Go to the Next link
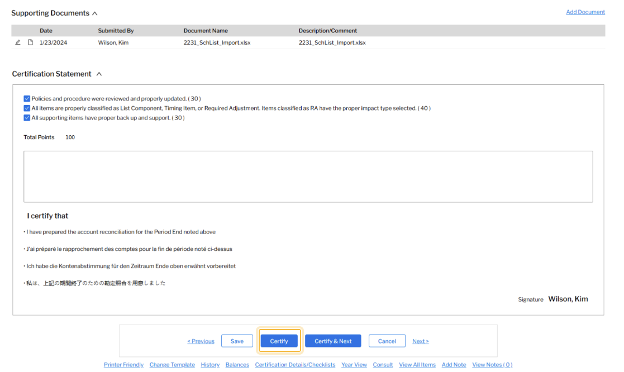The height and width of the screenshot is (372, 624). (420, 341)
